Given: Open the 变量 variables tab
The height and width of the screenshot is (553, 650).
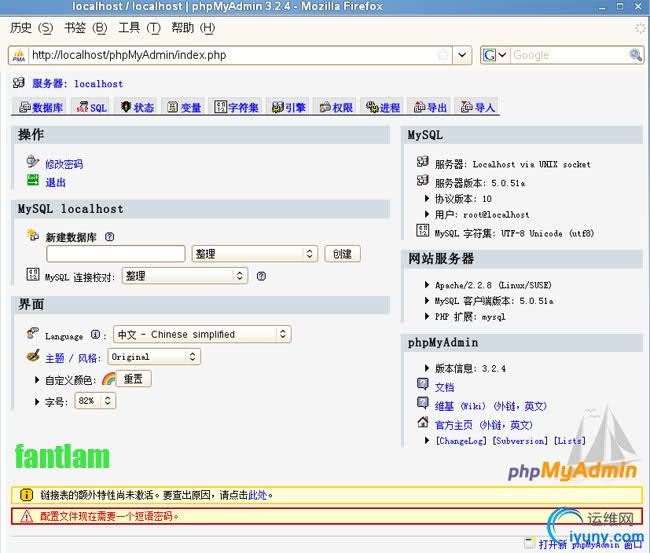Looking at the screenshot, I should pos(184,107).
